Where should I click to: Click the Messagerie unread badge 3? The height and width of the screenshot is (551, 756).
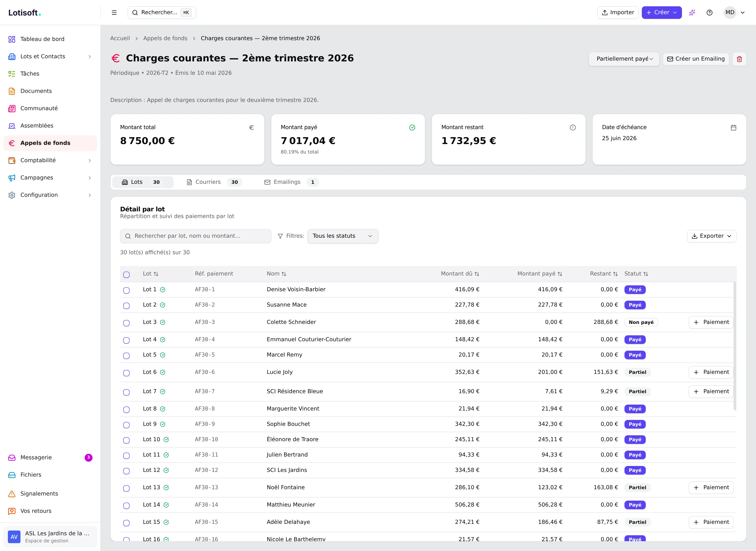[88, 458]
